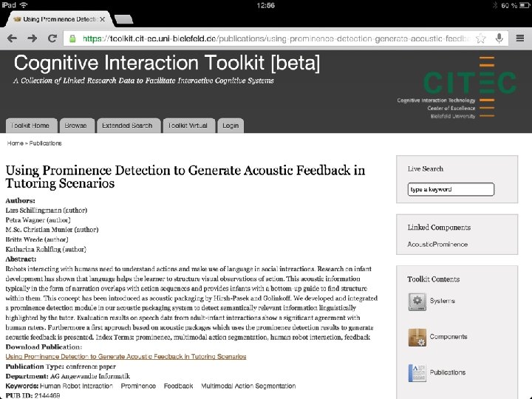Go forward with the browser forward arrow
This screenshot has width=532, height=399.
click(33, 38)
